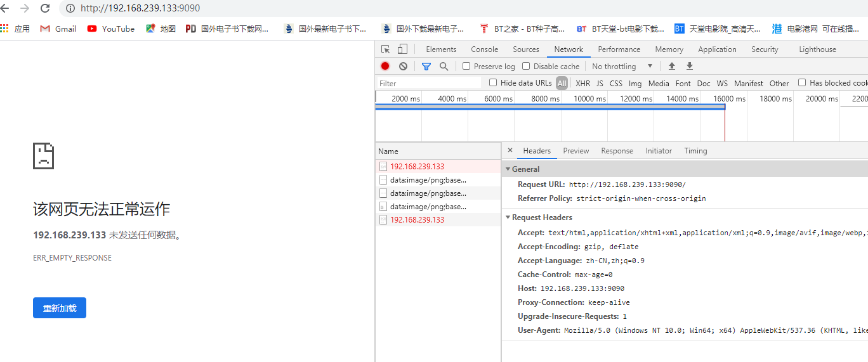Screen dimensions: 868x362
Task: Open the PD 国外电子书下载网 bookmark
Action: [227, 29]
